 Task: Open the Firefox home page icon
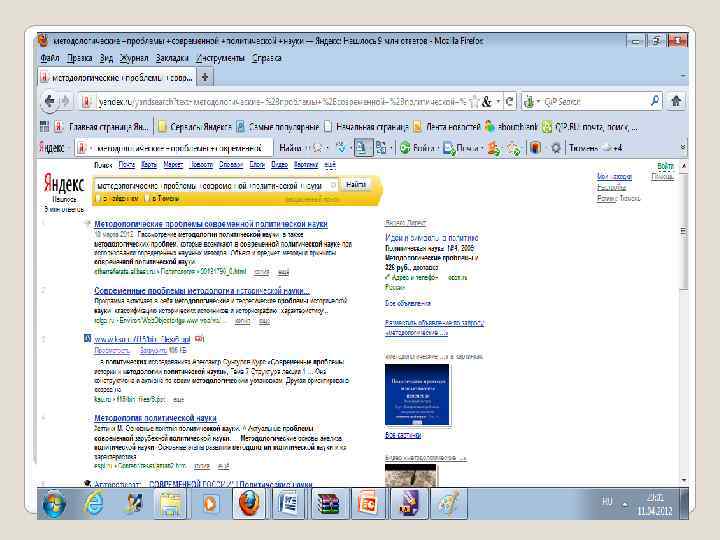coord(676,101)
